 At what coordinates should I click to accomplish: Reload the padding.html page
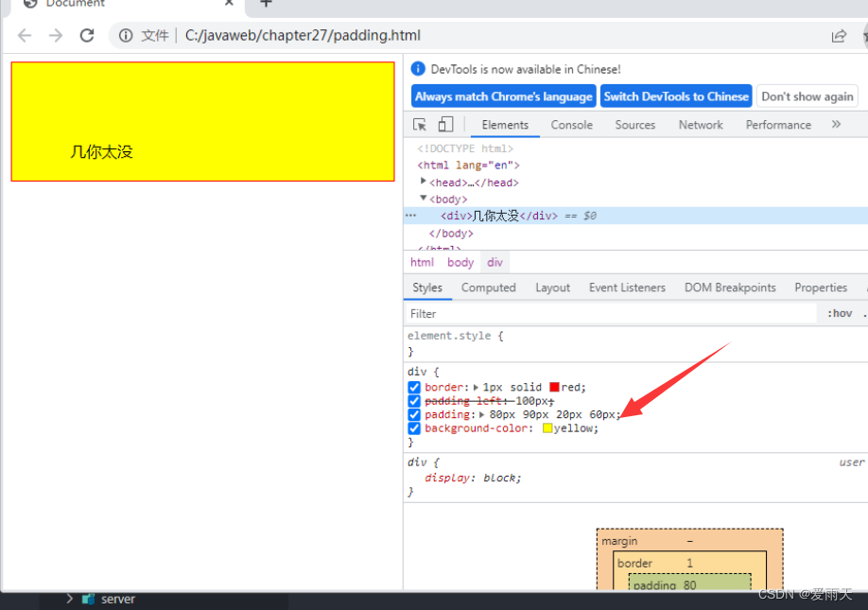(87, 36)
